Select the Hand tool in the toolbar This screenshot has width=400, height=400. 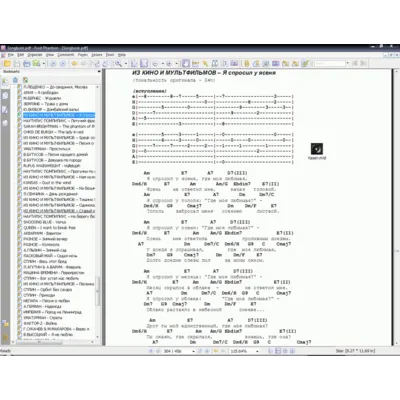click(186, 63)
